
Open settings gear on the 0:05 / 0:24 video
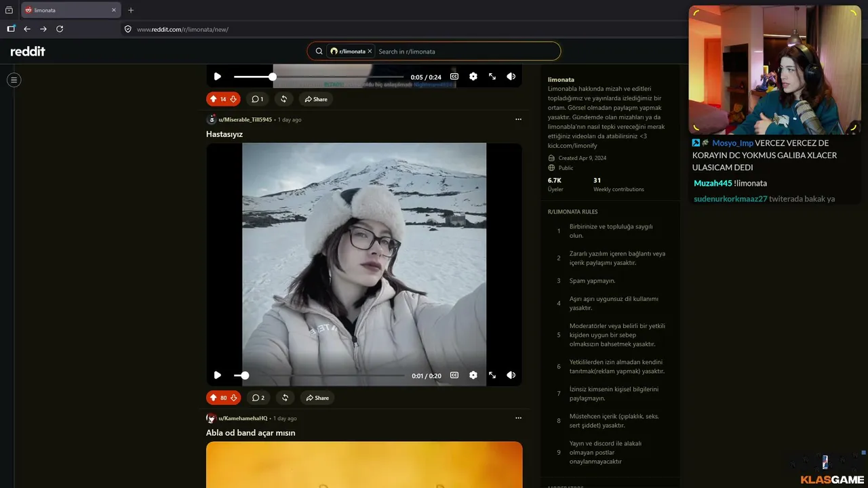coord(473,77)
